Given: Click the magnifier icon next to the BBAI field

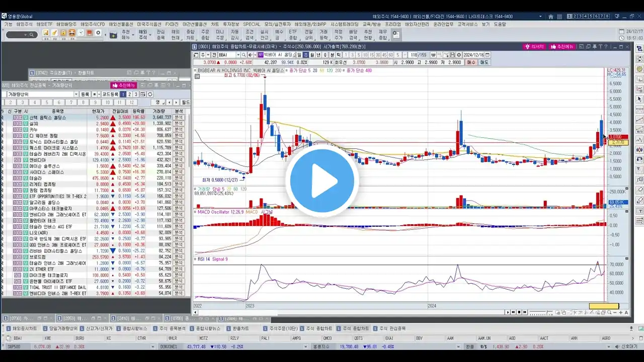Looking at the screenshot, I should pos(244,55).
